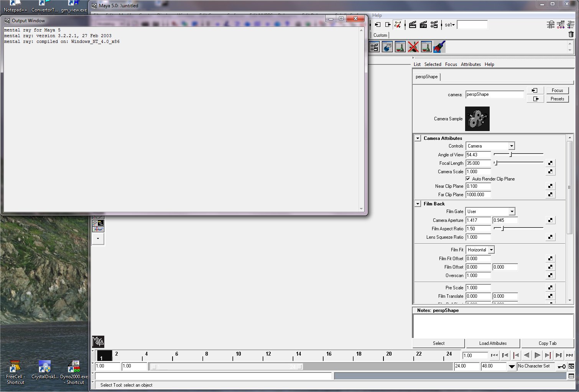Click the Camera Sample swatch thumbnail
Screen dimensions: 579x392
click(477, 119)
